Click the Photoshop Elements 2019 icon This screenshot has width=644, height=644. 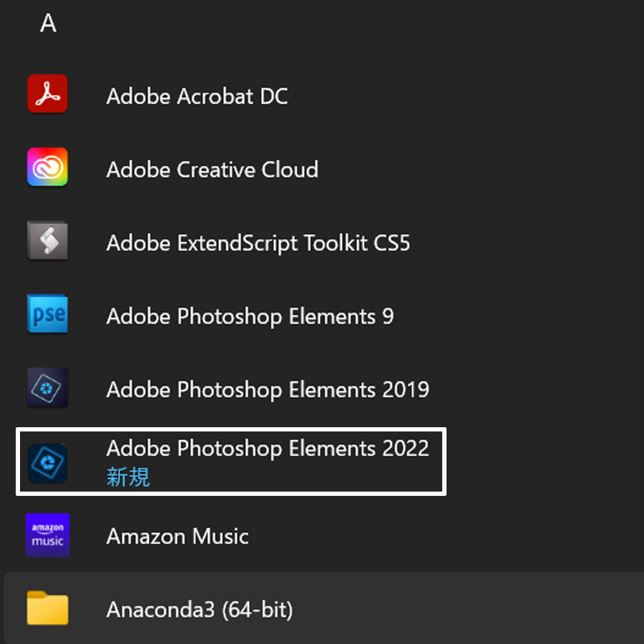tap(47, 387)
